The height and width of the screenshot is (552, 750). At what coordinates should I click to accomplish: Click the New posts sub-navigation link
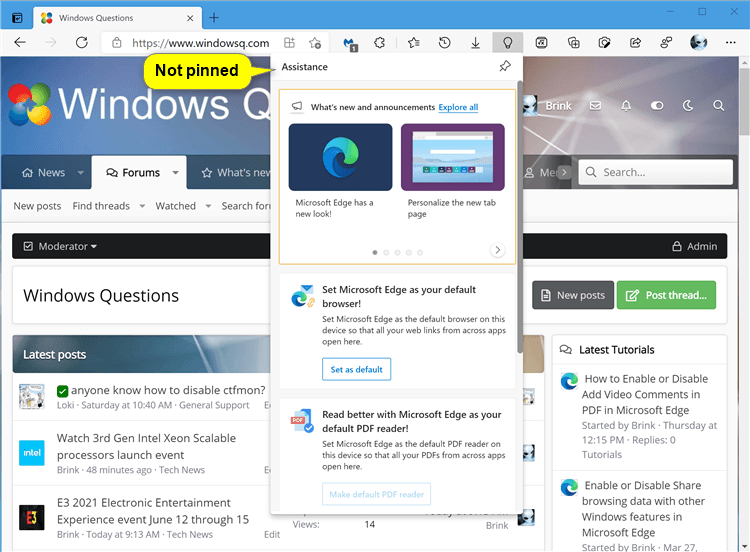click(x=37, y=206)
